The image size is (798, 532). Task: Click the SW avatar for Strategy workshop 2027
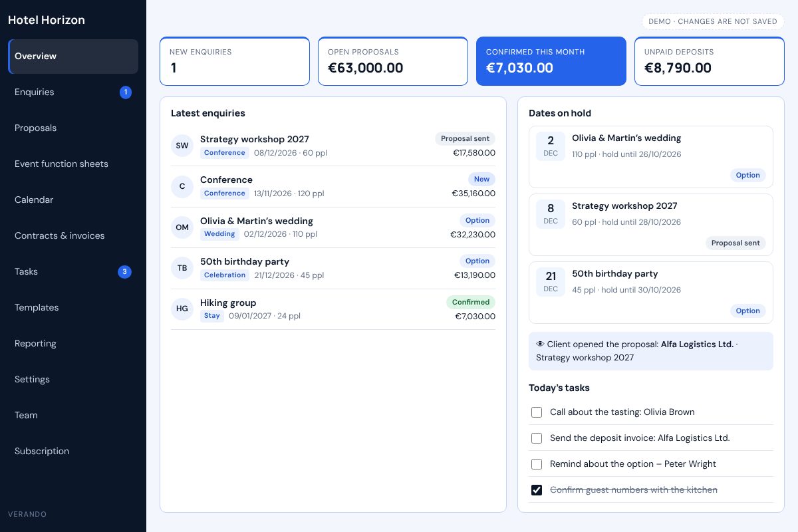point(182,145)
